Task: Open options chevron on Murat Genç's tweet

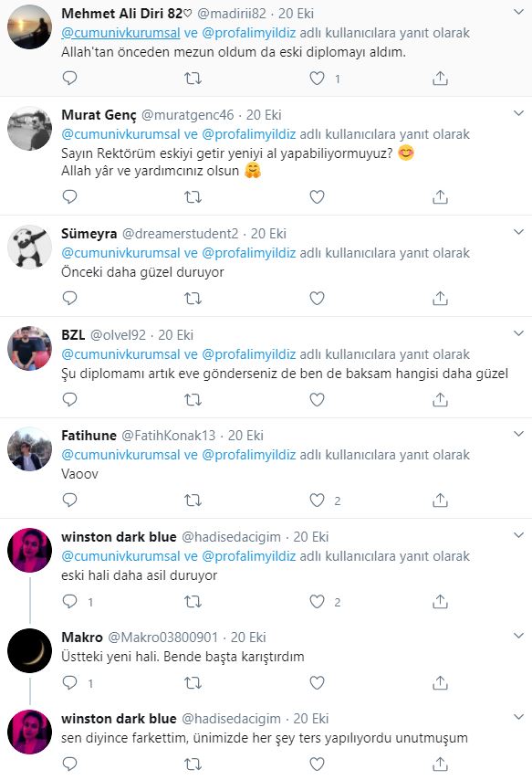Action: (x=518, y=113)
